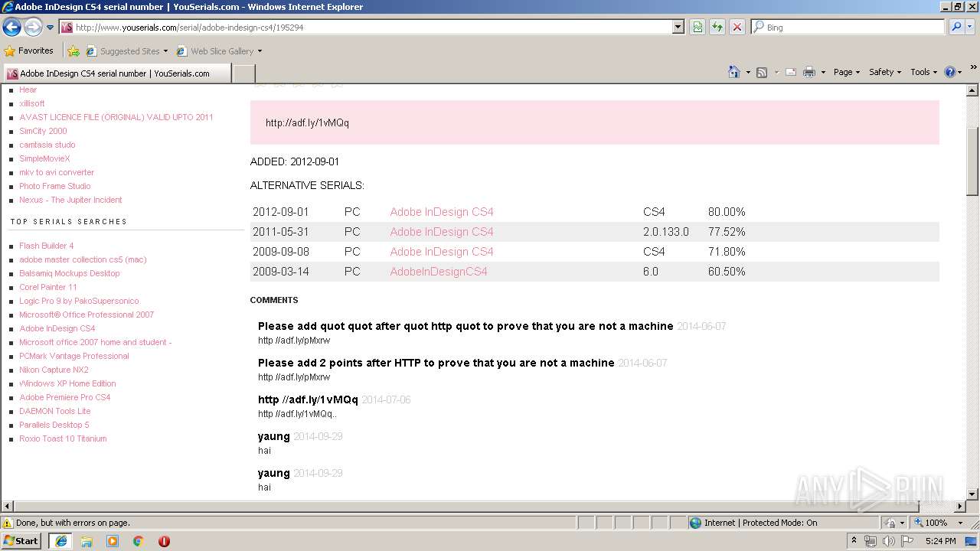Open the Windows XP Home Edition link
The width and height of the screenshot is (980, 551).
[67, 383]
